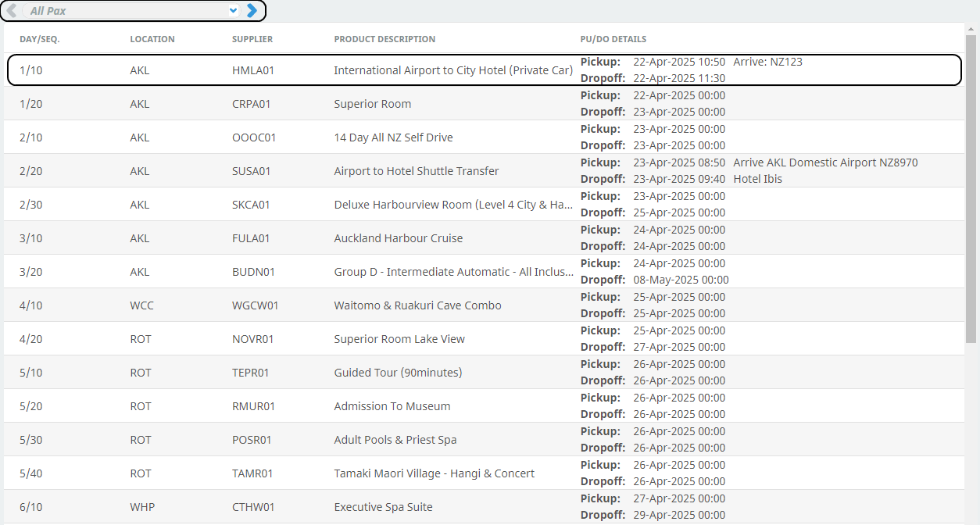Viewport: 980px width, 525px height.
Task: Click the previous pax left arrow
Action: pyautogui.click(x=11, y=11)
